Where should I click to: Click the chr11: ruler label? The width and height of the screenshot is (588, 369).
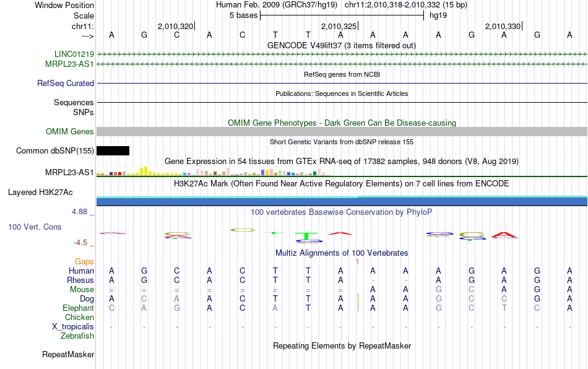click(83, 26)
